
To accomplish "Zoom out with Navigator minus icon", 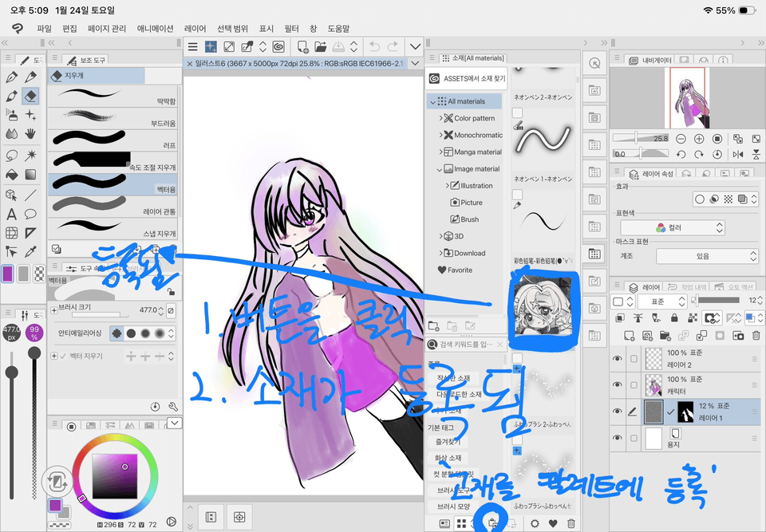I will pos(681,139).
